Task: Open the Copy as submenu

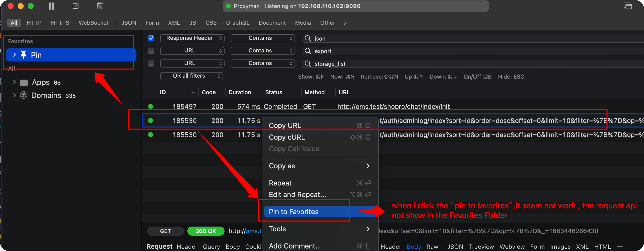Action: coord(320,166)
